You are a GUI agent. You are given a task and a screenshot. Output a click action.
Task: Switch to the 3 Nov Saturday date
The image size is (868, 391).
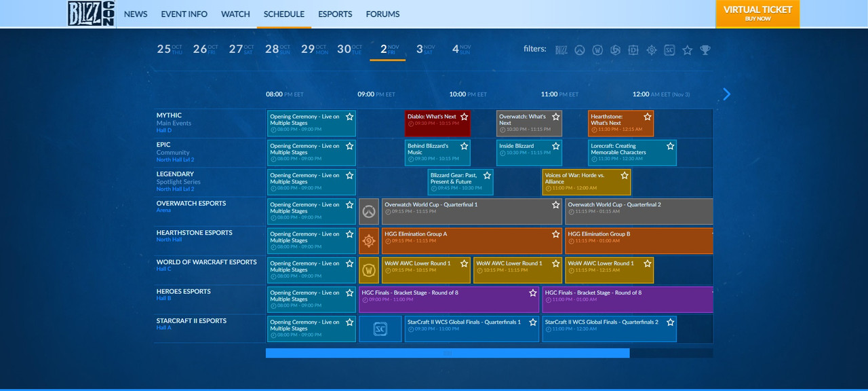[425, 49]
